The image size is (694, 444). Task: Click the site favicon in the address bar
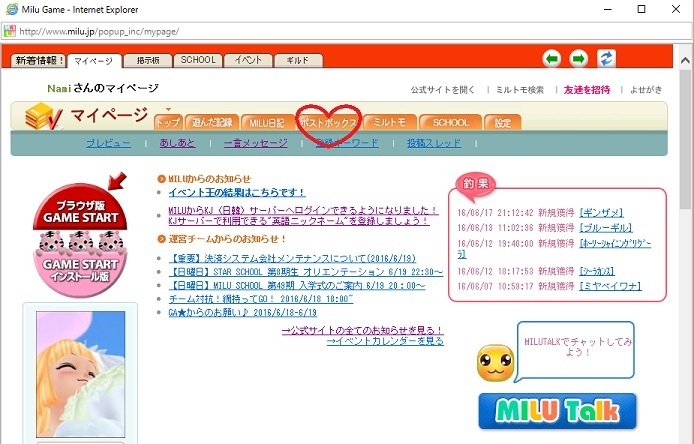point(9,31)
